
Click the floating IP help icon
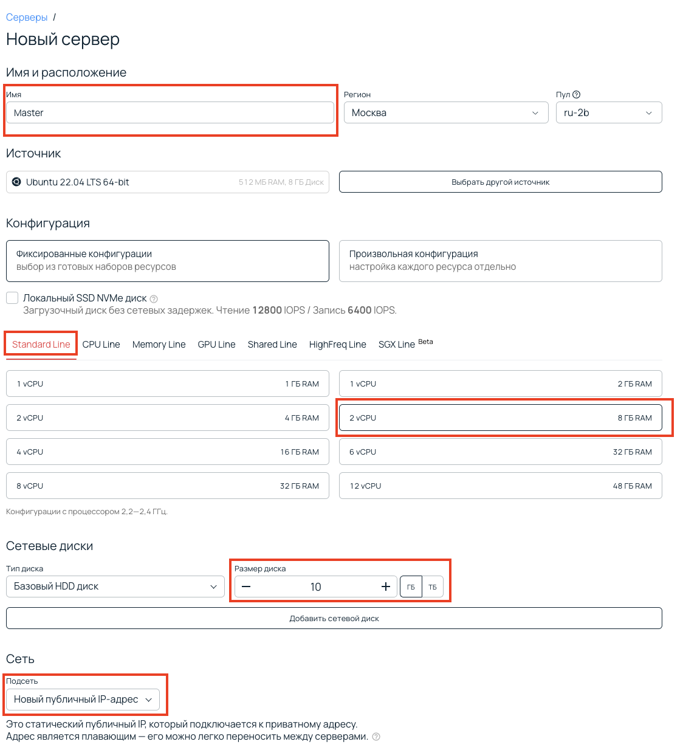376,737
